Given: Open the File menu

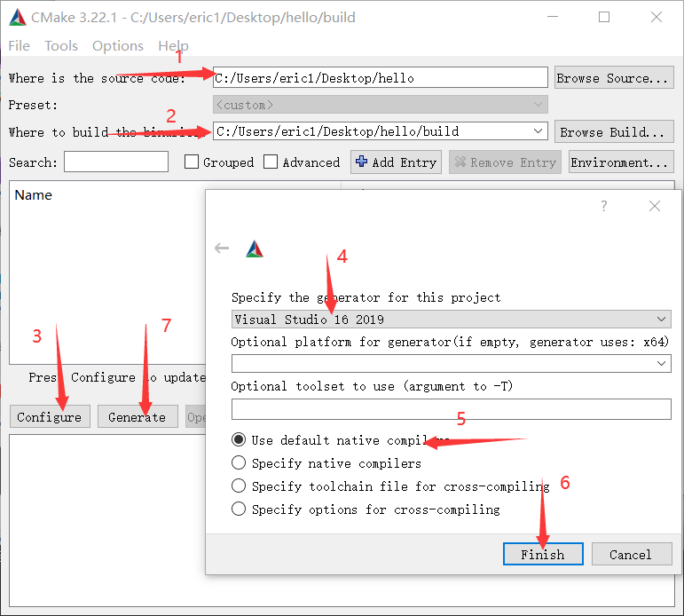Looking at the screenshot, I should [x=20, y=46].
